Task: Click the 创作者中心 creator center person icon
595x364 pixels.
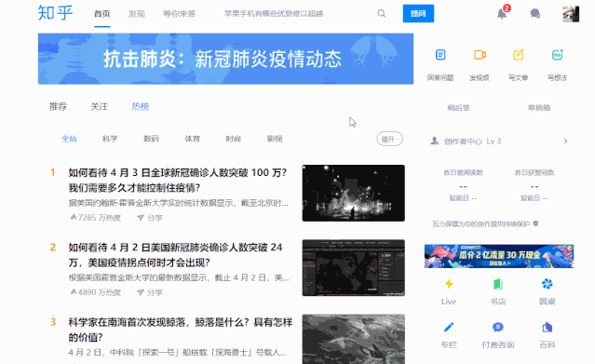Action: click(x=435, y=142)
